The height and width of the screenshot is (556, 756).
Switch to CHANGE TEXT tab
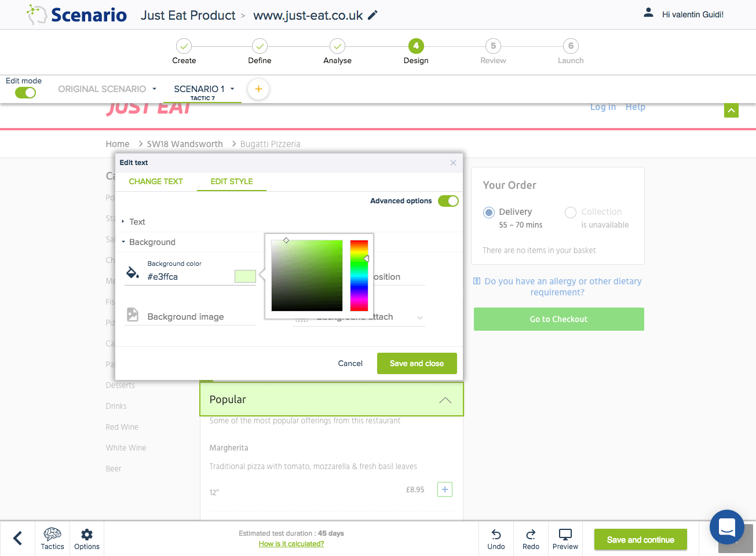156,181
